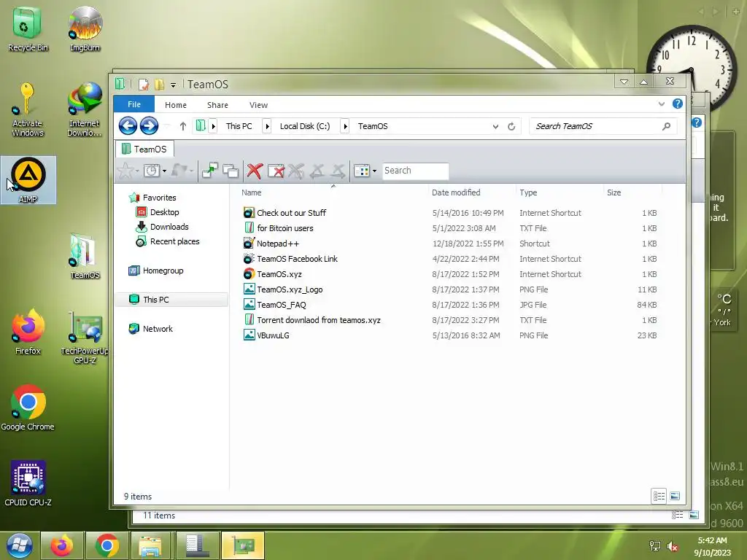Viewport: 747px width, 560px height.
Task: Open File Explorer from the taskbar
Action: tap(150, 545)
